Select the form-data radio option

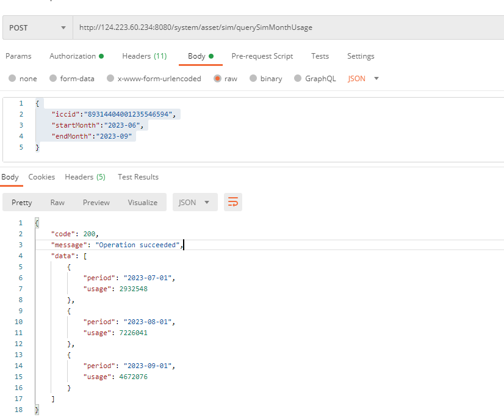[x=53, y=79]
